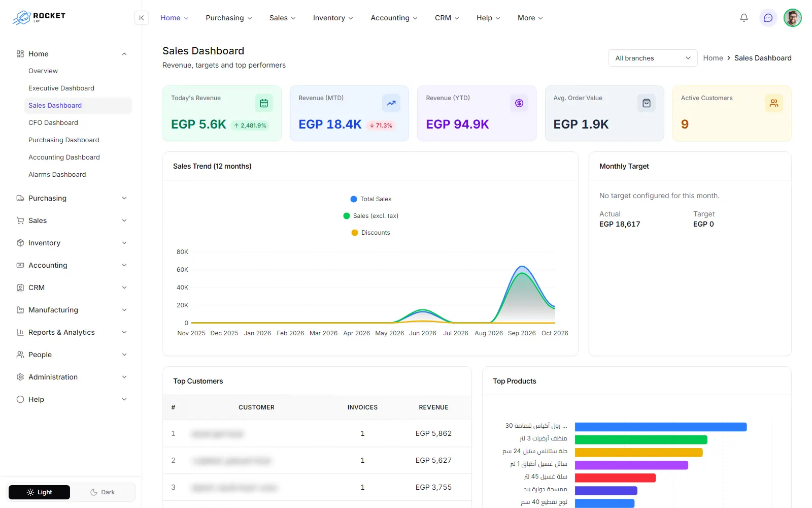The height and width of the screenshot is (508, 812).
Task: Open the Purchasing top menu
Action: click(x=228, y=18)
